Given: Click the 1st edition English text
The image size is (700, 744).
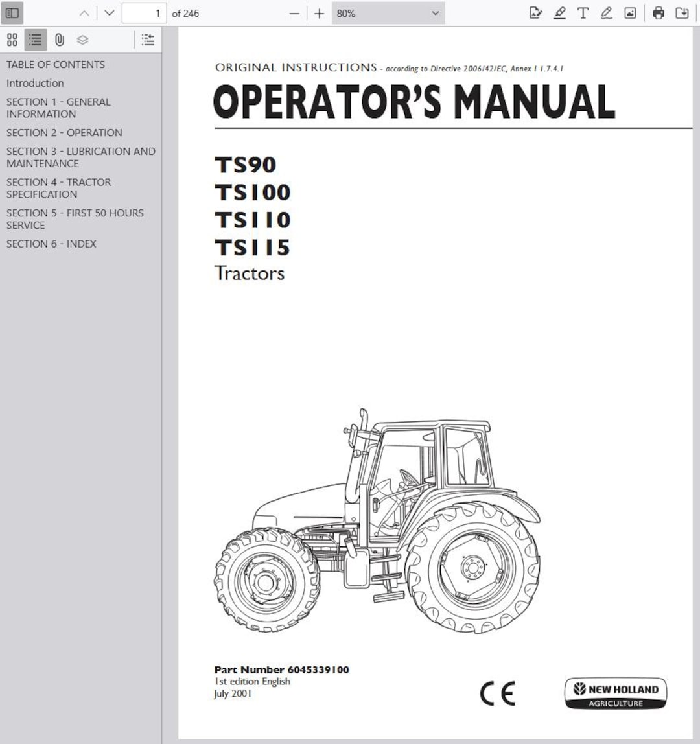Looking at the screenshot, I should (252, 681).
